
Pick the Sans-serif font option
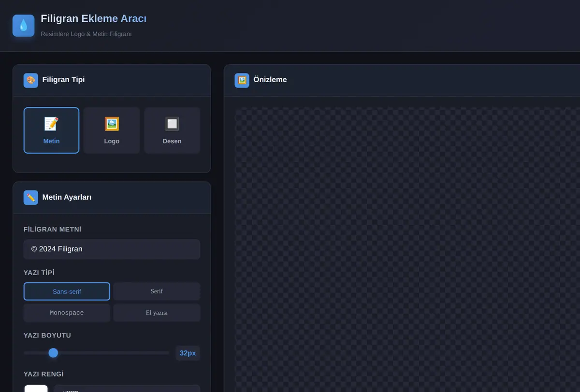67,291
